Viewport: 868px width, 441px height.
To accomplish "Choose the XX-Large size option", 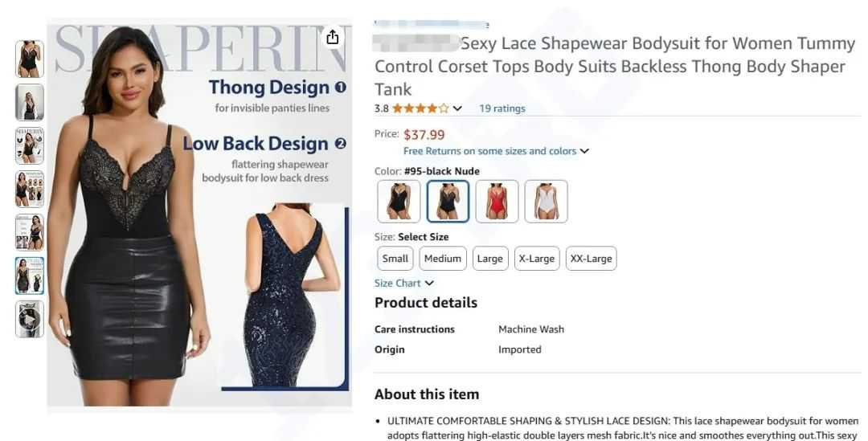I will 592,259.
